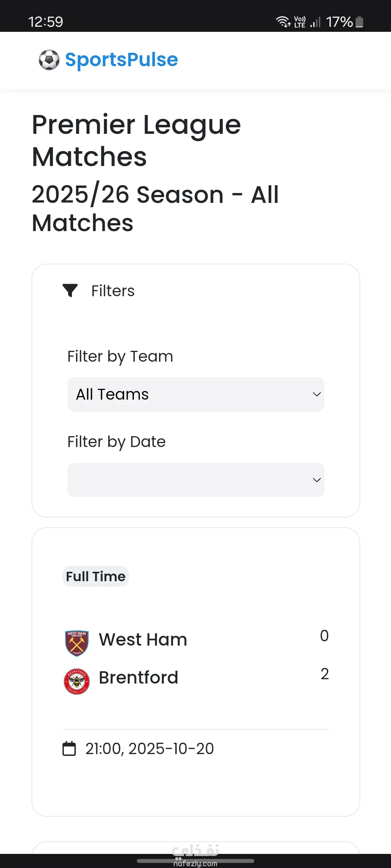The image size is (391, 868).
Task: Click the chevron in the team filter
Action: coord(317,394)
